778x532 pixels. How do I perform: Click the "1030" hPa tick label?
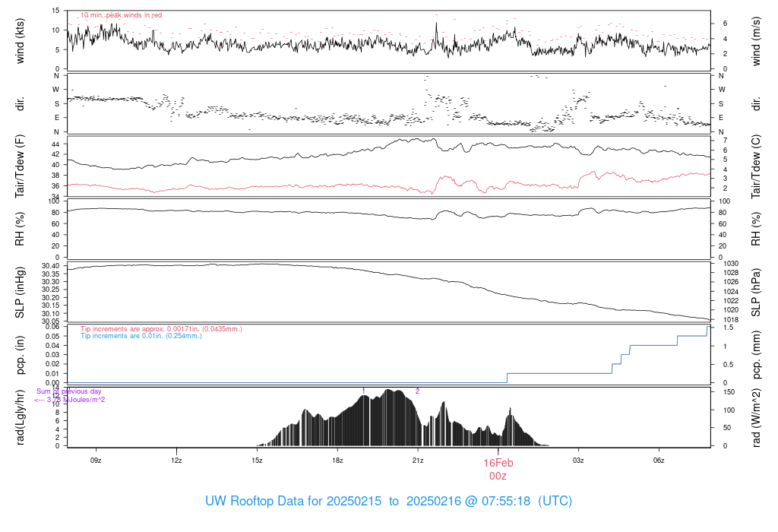click(731, 264)
